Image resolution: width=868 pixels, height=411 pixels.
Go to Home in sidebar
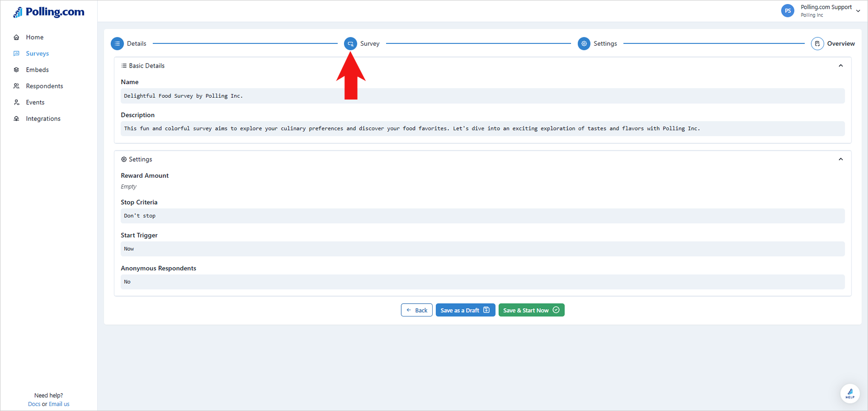point(35,37)
